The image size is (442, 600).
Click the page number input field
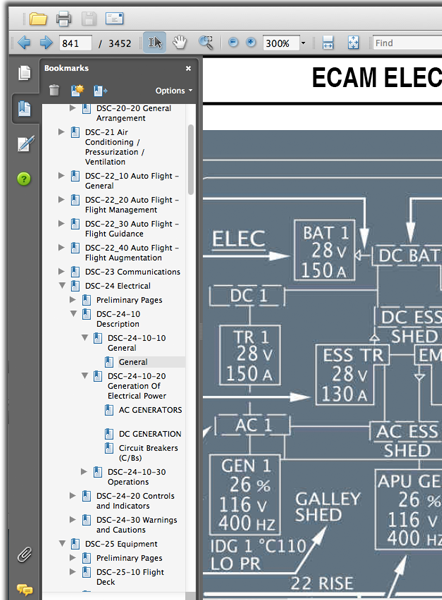tap(75, 43)
